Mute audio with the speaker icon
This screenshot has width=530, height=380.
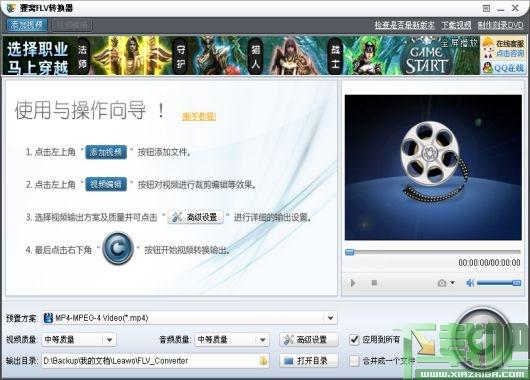click(x=470, y=283)
